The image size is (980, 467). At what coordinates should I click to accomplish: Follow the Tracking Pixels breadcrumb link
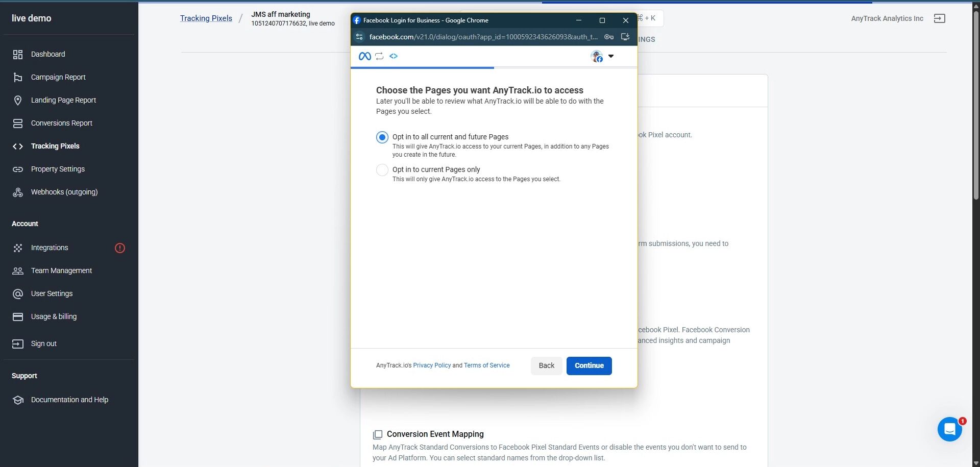[206, 18]
